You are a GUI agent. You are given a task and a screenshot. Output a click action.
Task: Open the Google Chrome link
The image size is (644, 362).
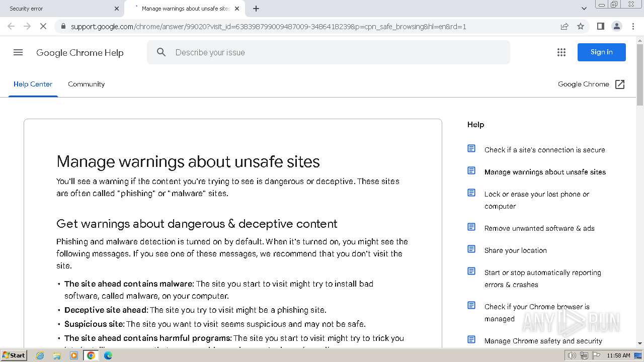pos(584,84)
